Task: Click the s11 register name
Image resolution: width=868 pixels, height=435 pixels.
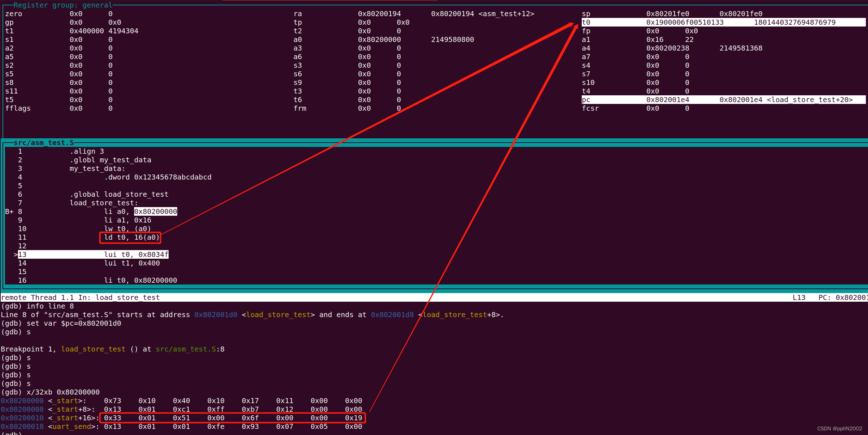Action: coord(11,91)
